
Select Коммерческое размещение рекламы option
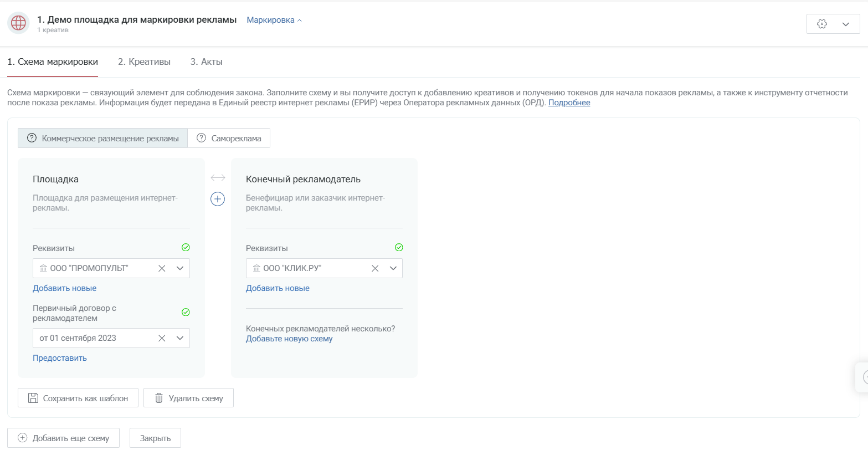pos(102,138)
